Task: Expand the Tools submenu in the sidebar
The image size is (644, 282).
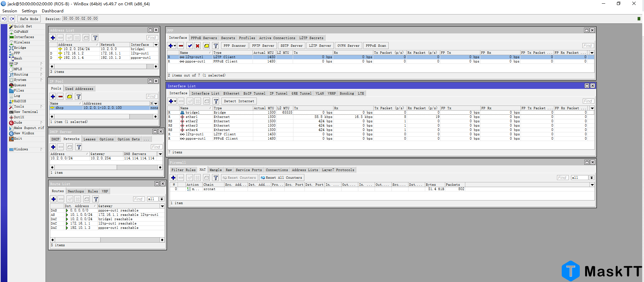Action: coord(41,106)
